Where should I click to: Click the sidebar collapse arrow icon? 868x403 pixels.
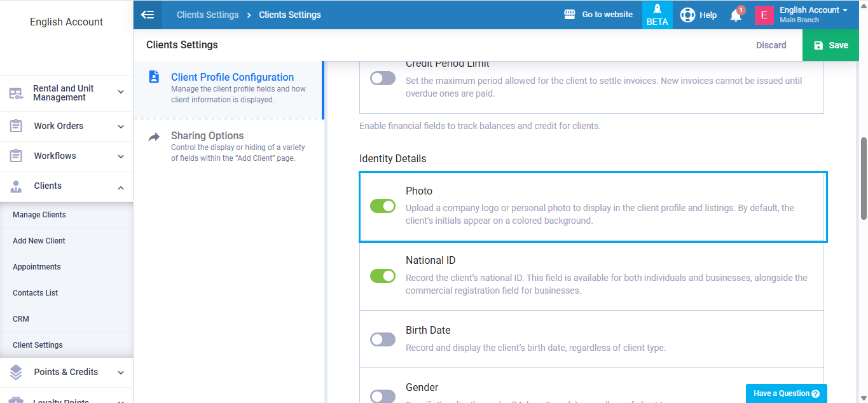[148, 15]
